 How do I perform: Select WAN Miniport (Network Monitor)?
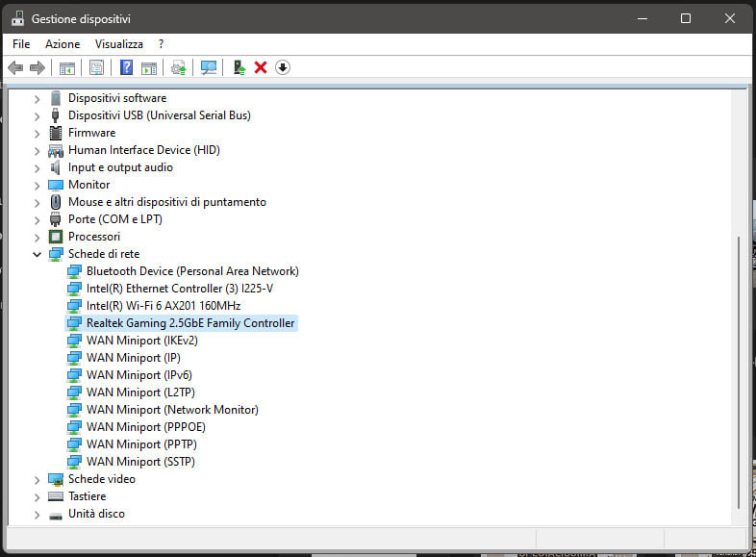click(x=172, y=410)
